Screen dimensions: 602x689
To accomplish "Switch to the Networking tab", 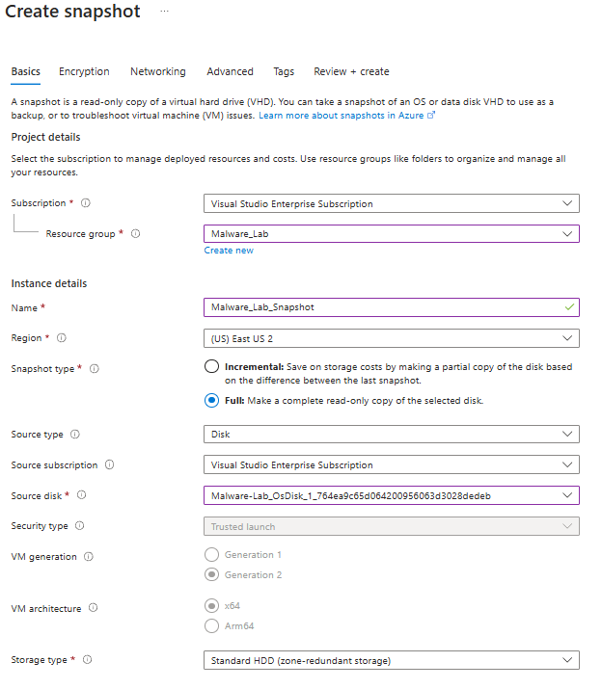I will (x=158, y=72).
